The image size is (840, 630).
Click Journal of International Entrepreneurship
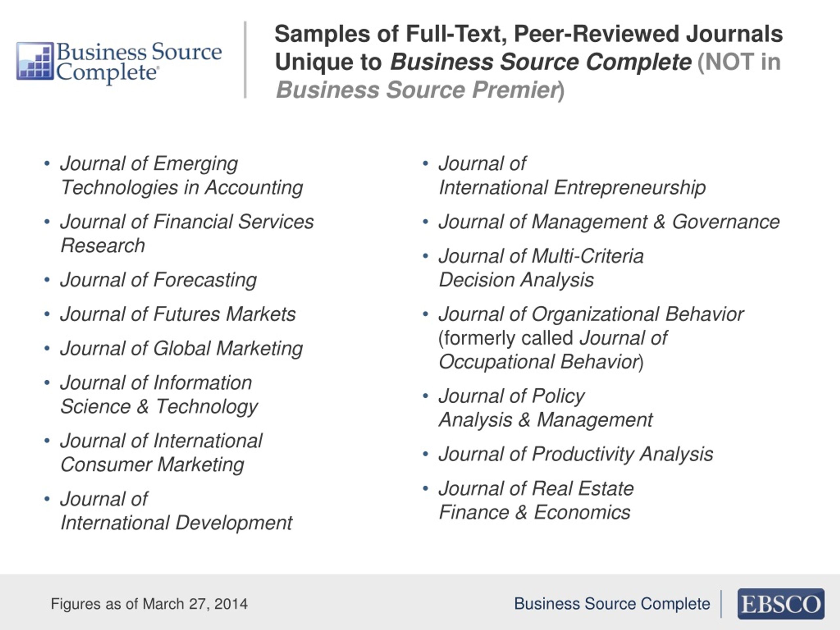coord(572,176)
